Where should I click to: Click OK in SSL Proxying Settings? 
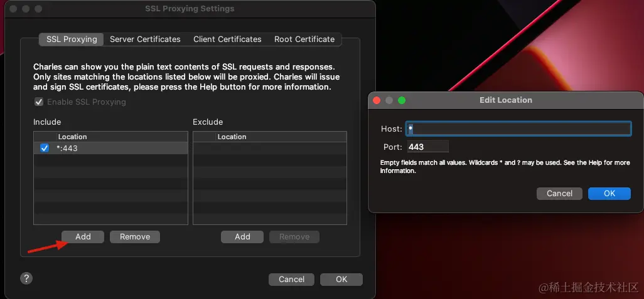(341, 280)
